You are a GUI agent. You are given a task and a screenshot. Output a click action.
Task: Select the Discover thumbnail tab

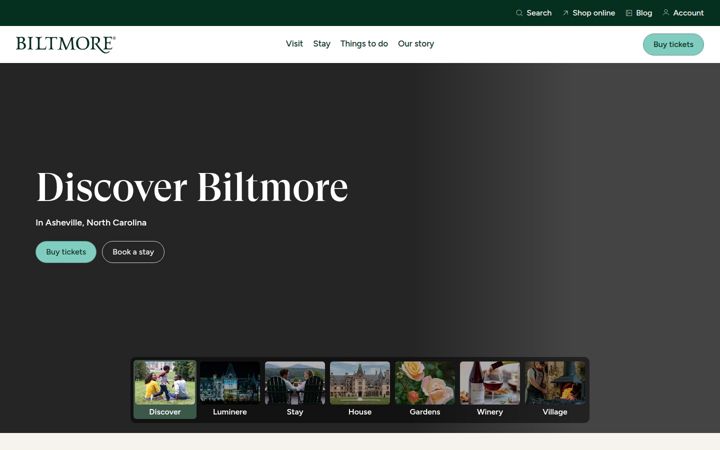pos(165,389)
